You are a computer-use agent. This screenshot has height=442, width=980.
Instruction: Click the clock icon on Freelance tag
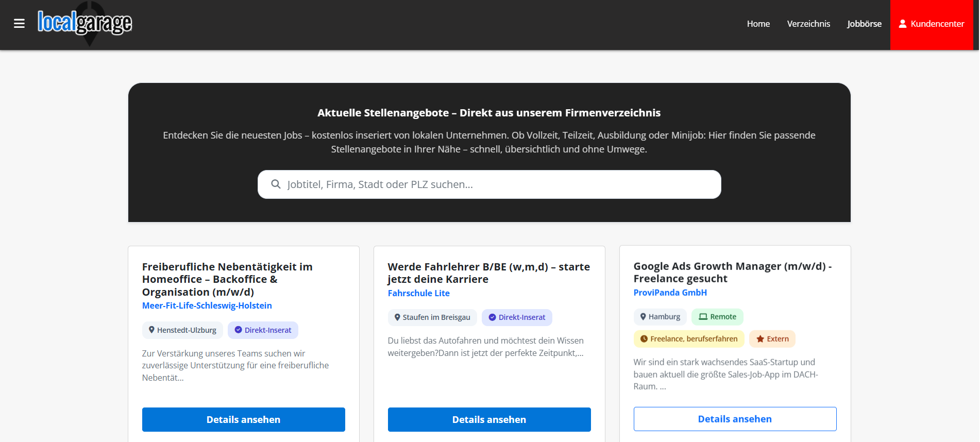click(x=644, y=339)
